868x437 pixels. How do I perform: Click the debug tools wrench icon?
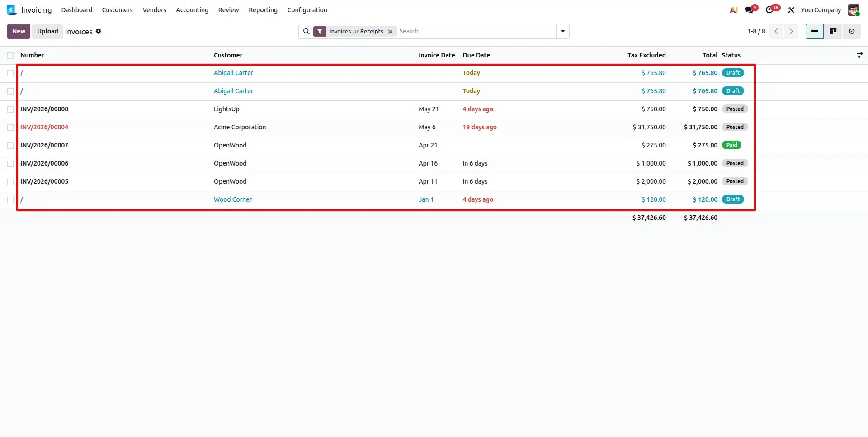[x=791, y=10]
